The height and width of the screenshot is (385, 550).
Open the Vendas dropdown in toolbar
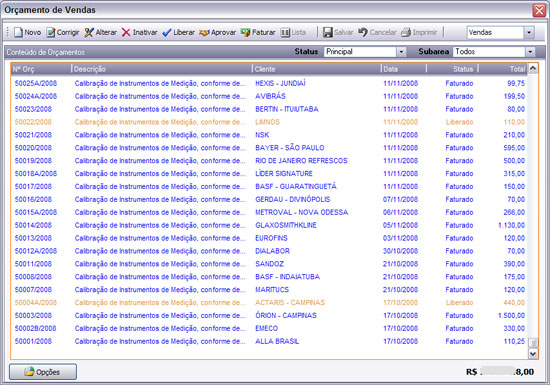(x=529, y=33)
